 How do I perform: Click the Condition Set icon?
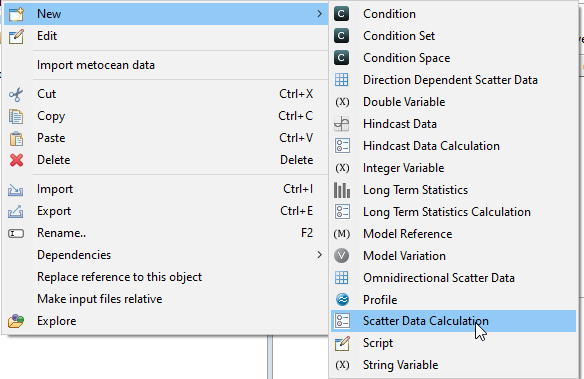pos(342,36)
